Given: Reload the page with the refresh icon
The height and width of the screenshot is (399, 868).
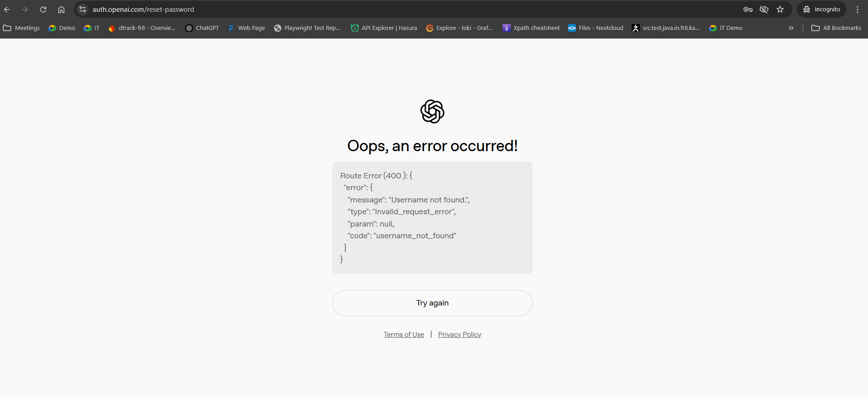Looking at the screenshot, I should point(43,10).
